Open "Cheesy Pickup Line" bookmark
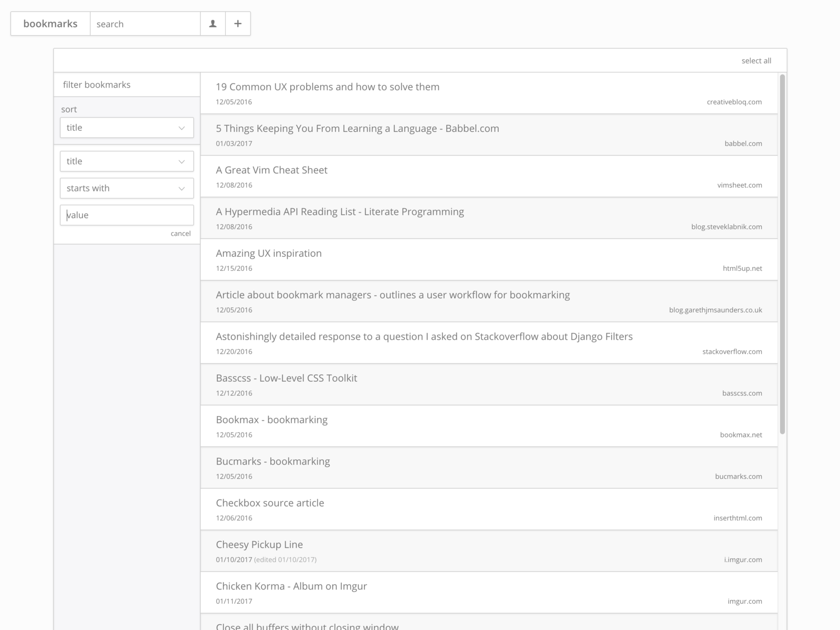The height and width of the screenshot is (630, 840). point(259,544)
